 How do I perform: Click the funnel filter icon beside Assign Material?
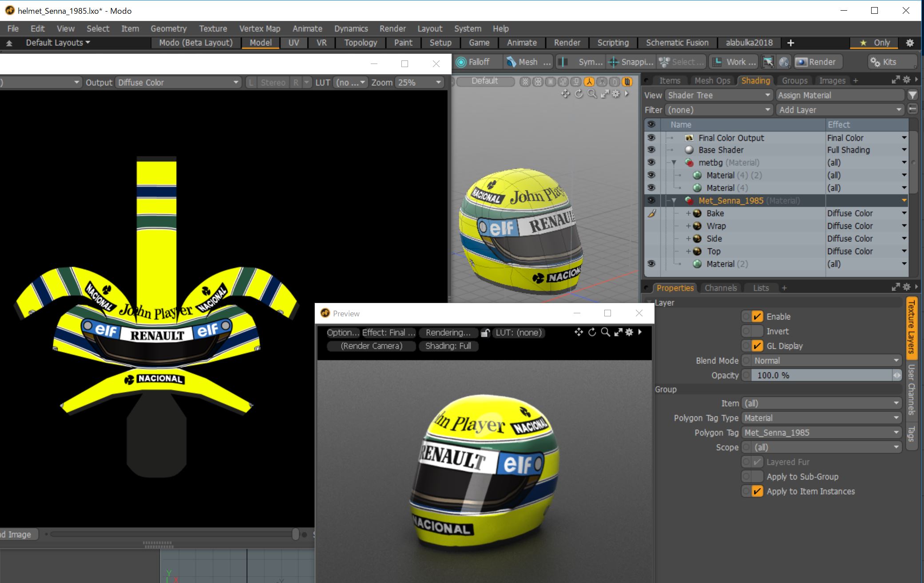click(x=912, y=95)
